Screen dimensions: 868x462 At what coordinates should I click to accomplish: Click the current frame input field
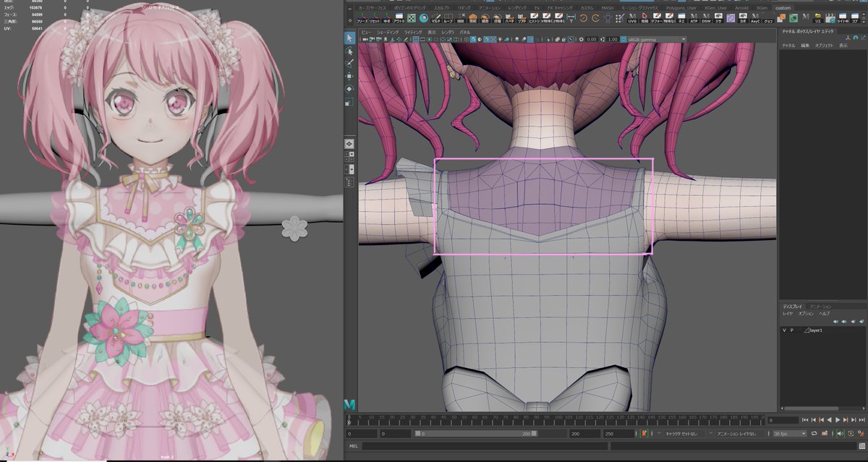click(x=782, y=419)
